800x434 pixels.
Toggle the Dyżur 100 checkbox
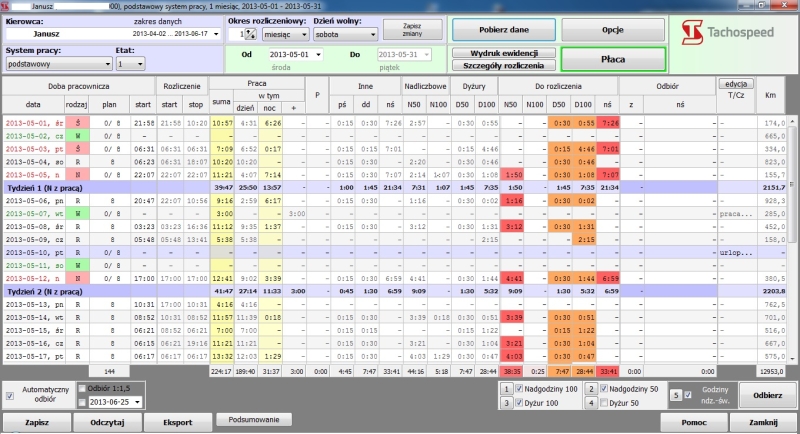pos(519,403)
